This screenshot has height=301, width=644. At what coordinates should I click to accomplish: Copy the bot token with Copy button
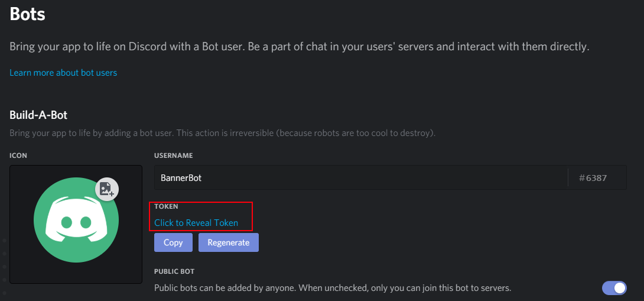(x=173, y=242)
